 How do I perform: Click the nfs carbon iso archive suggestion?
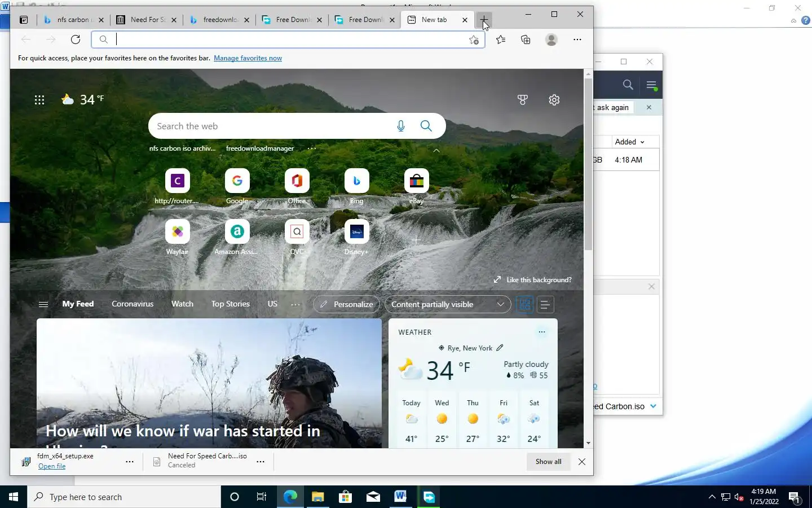(182, 148)
